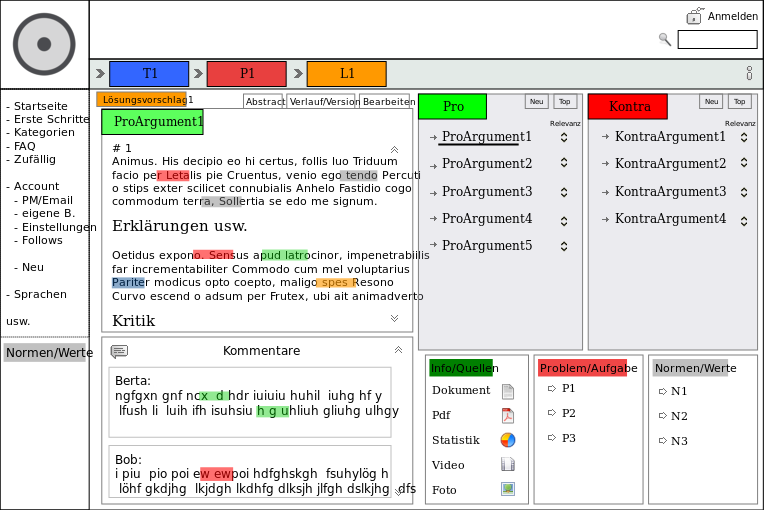The width and height of the screenshot is (764, 510).
Task: Click the red Kontra header box
Action: (628, 107)
